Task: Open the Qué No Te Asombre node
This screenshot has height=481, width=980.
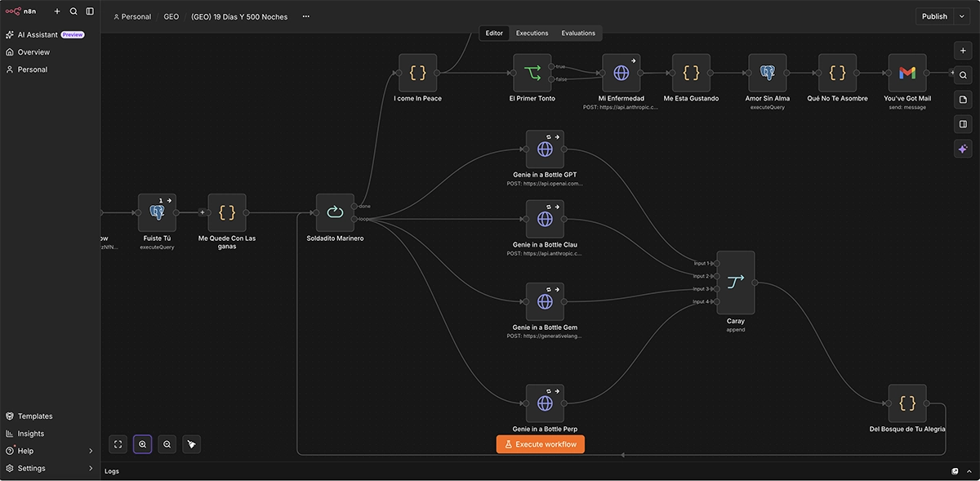Action: pos(838,73)
